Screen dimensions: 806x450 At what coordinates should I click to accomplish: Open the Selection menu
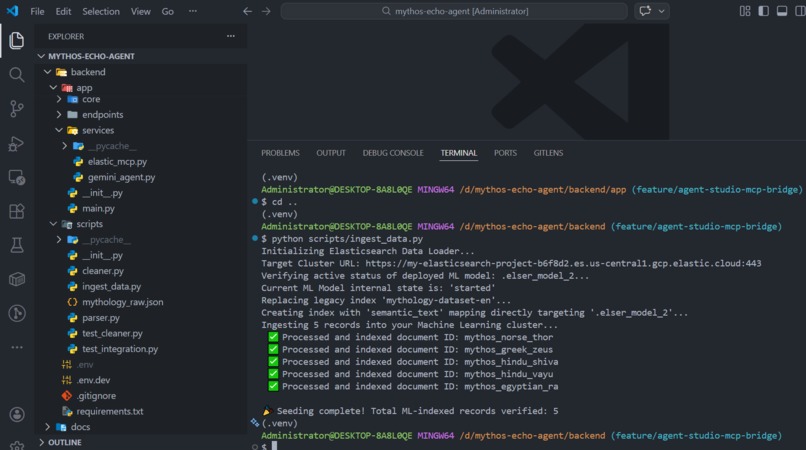[101, 11]
